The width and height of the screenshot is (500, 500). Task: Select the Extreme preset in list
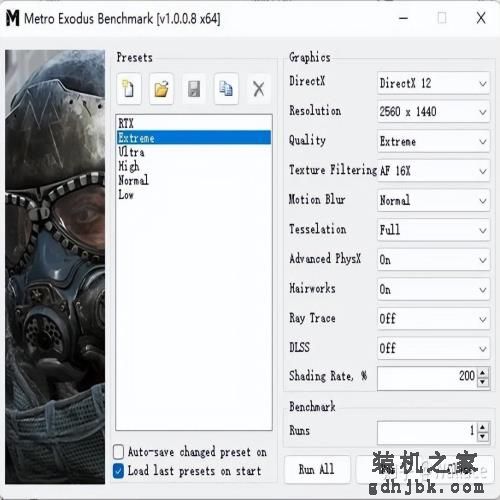pyautogui.click(x=194, y=138)
